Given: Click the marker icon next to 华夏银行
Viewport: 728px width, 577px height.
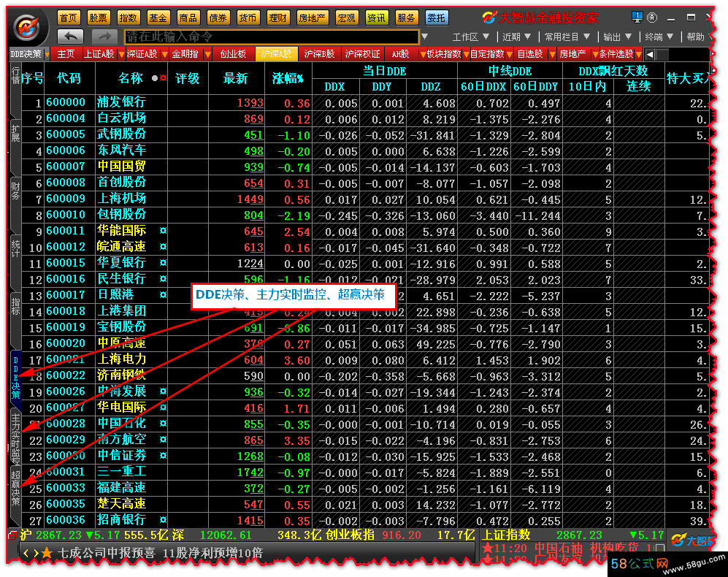Looking at the screenshot, I should pyautogui.click(x=163, y=263).
